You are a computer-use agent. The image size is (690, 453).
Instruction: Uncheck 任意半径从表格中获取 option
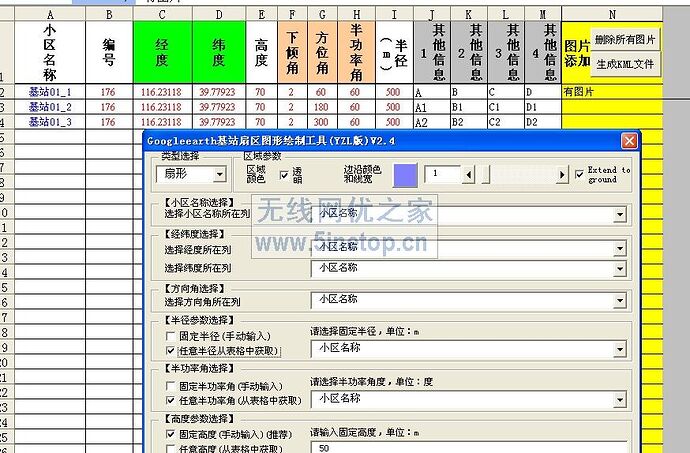[x=169, y=352]
